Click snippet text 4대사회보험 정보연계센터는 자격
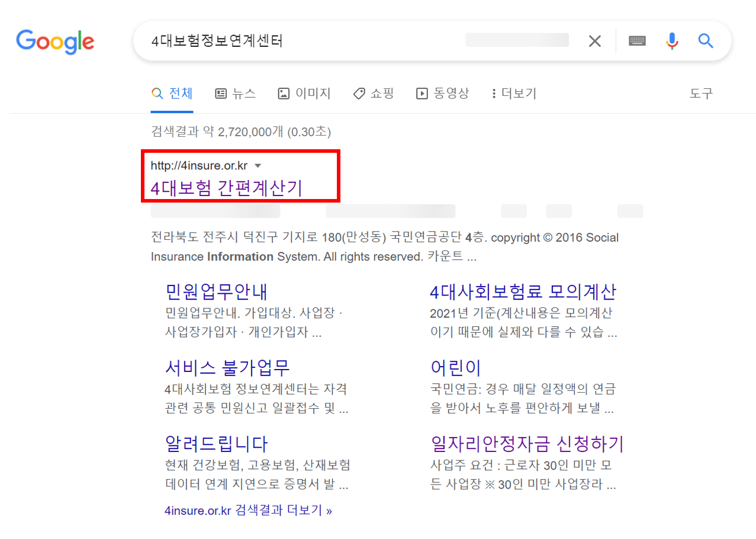 (256, 399)
